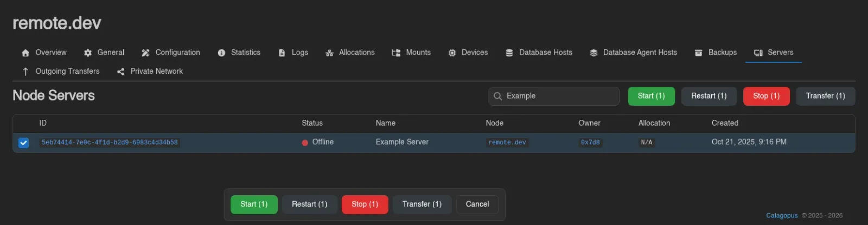
Task: Open the Private Network tab
Action: pos(150,71)
